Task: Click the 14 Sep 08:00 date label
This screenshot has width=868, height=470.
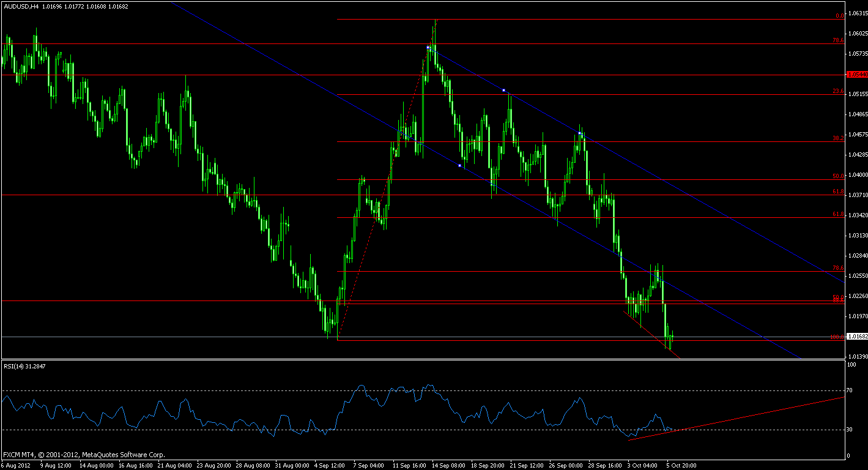Action: [447, 465]
